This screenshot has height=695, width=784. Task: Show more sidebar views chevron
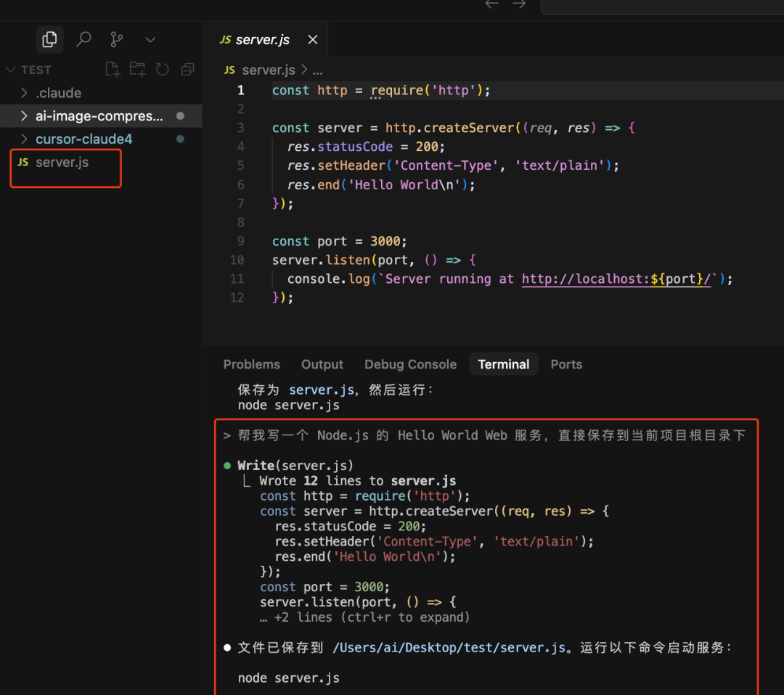150,39
